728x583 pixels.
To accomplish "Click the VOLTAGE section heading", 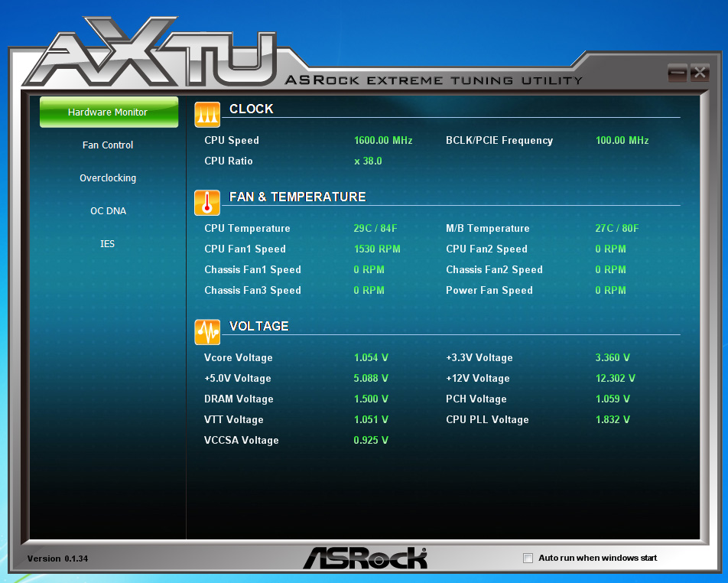I will pyautogui.click(x=259, y=326).
